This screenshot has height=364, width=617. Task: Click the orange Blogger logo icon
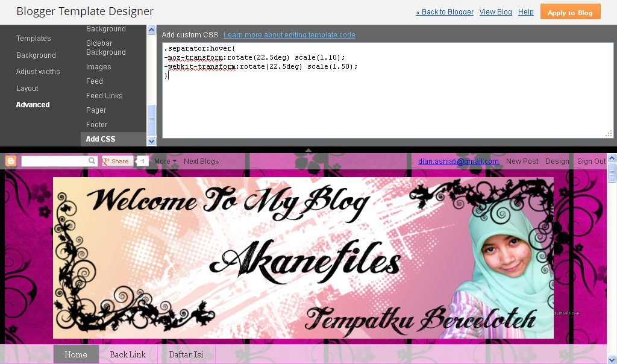click(11, 161)
